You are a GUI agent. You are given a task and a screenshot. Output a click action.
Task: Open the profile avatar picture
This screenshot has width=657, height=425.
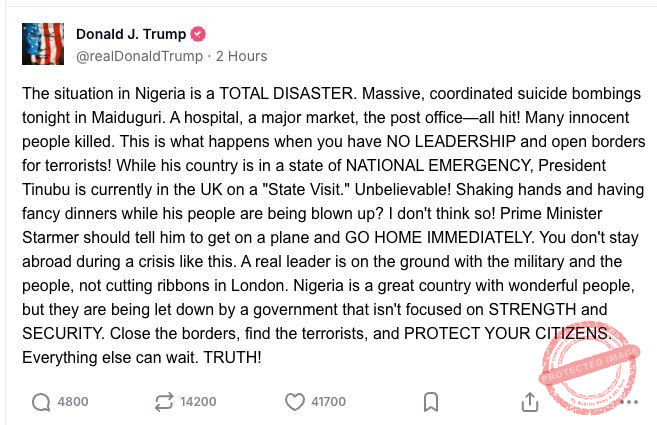[43, 44]
